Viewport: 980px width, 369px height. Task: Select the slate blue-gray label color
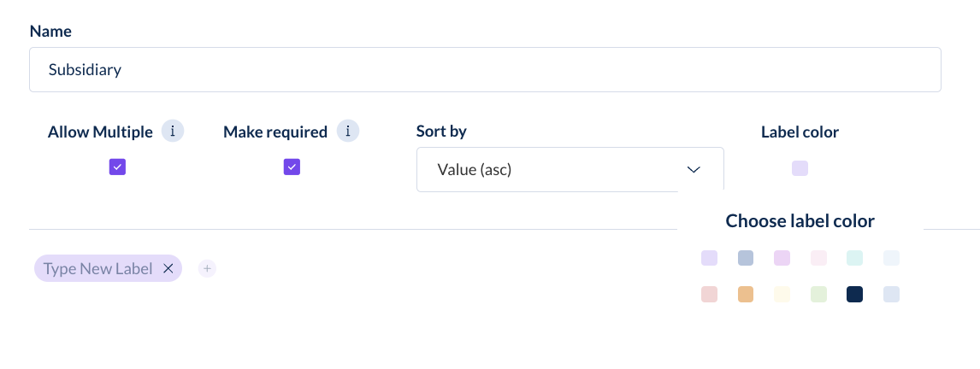point(746,258)
